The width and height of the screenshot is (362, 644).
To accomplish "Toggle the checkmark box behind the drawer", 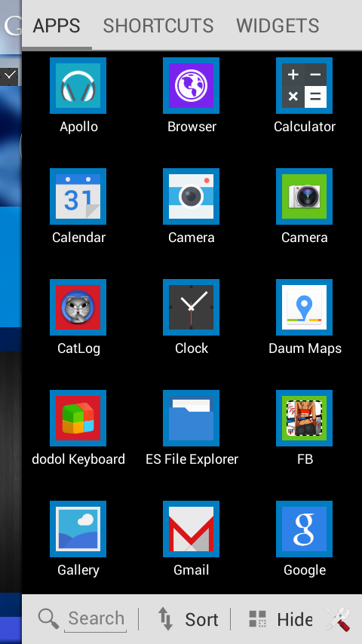I will pyautogui.click(x=10, y=76).
